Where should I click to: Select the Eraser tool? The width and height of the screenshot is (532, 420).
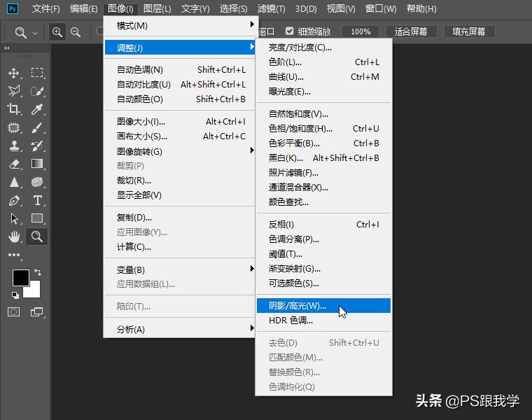point(14,164)
